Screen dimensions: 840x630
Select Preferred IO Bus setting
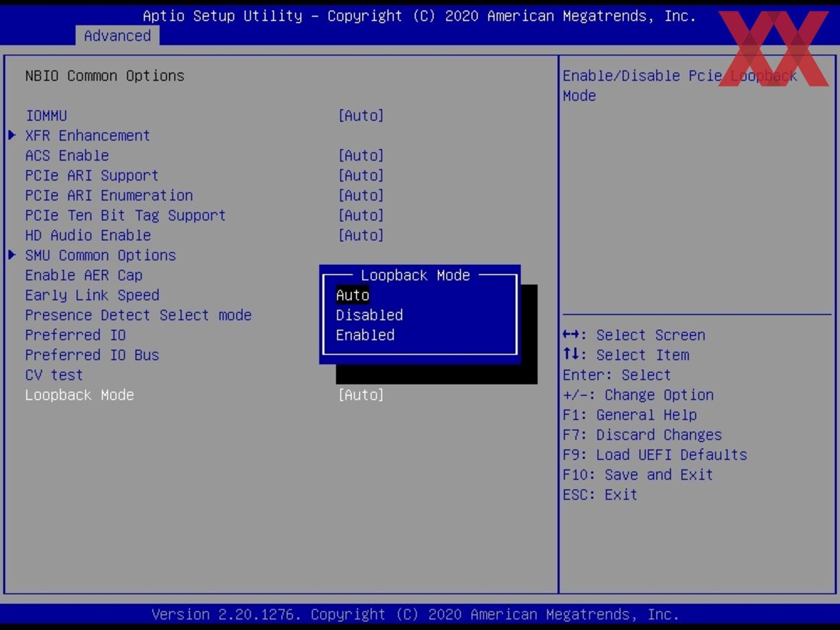tap(93, 355)
